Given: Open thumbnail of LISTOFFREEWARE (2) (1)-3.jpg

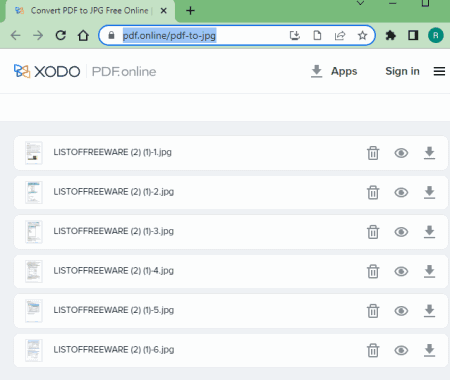Looking at the screenshot, I should tap(34, 232).
